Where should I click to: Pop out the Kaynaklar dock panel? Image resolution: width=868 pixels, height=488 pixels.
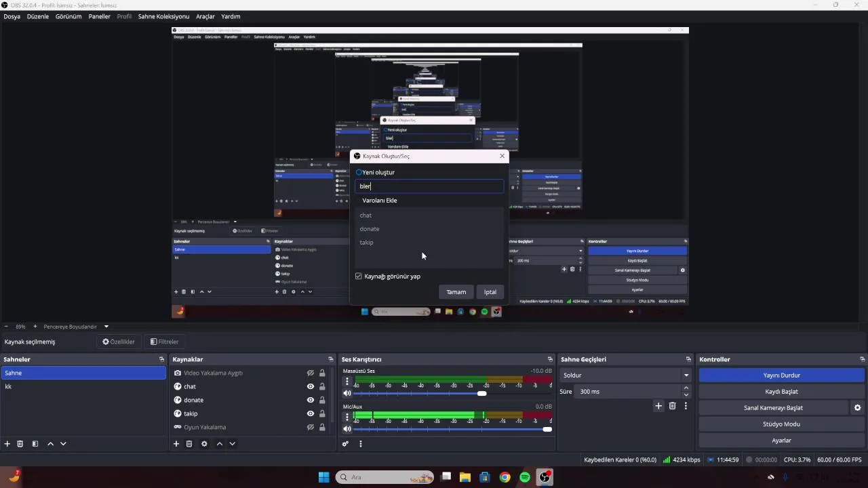(331, 359)
